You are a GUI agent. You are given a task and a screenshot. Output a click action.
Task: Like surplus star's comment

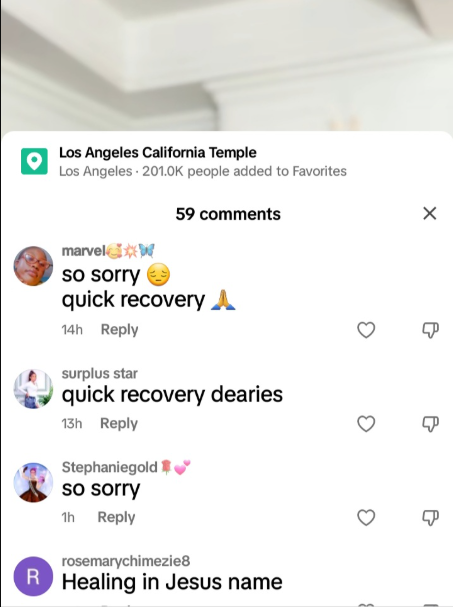(x=366, y=424)
